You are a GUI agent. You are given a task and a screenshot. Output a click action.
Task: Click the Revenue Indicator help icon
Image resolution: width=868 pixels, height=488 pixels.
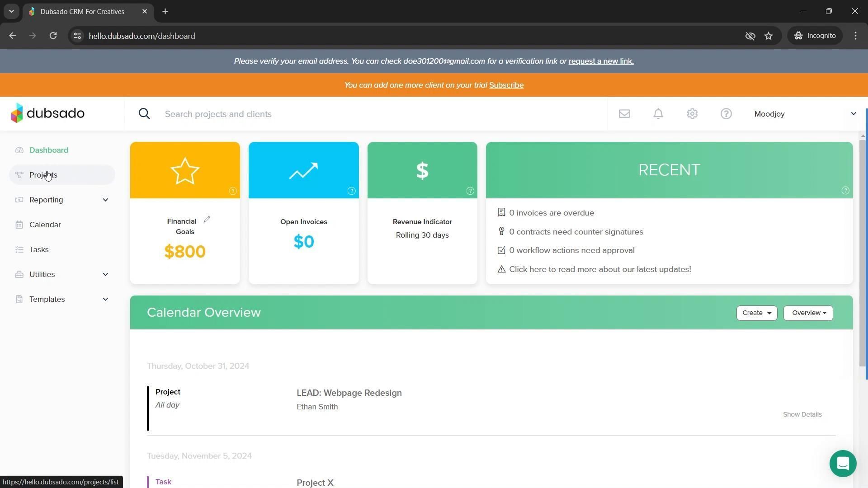(x=470, y=191)
